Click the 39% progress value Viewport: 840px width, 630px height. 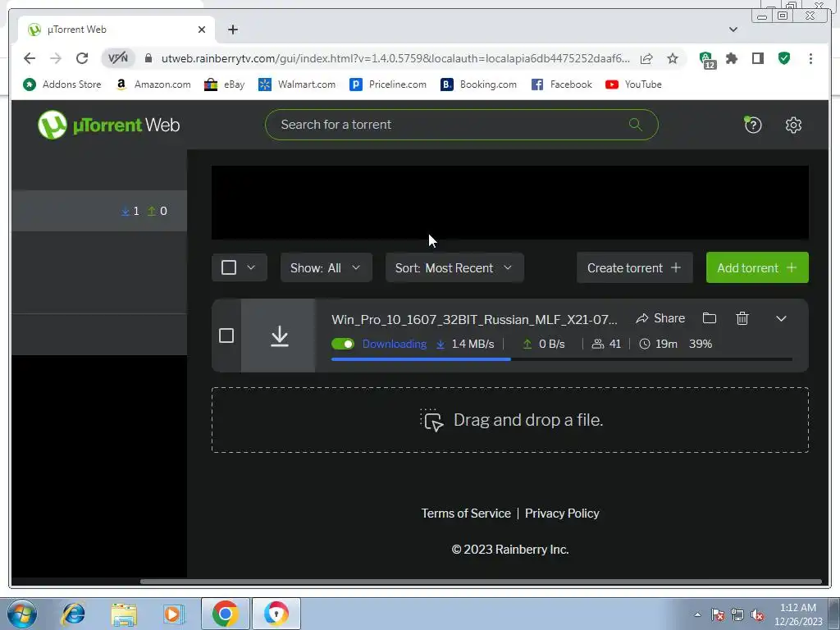701,344
